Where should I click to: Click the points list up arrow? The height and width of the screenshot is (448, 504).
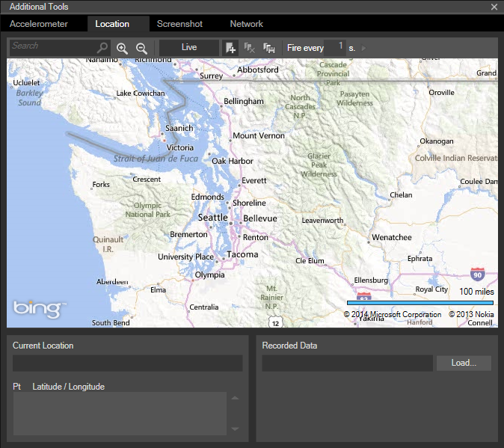(x=236, y=398)
